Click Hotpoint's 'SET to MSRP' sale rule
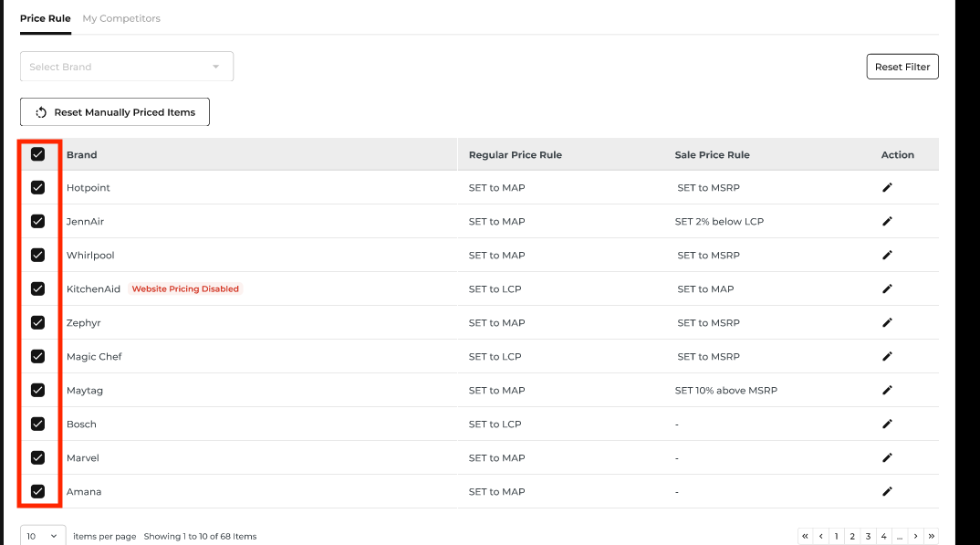 click(x=708, y=187)
